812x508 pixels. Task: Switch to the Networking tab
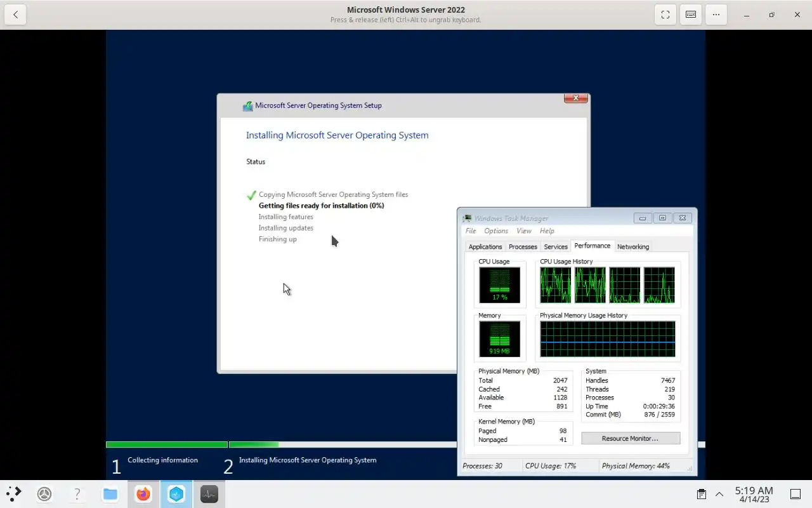tap(633, 247)
